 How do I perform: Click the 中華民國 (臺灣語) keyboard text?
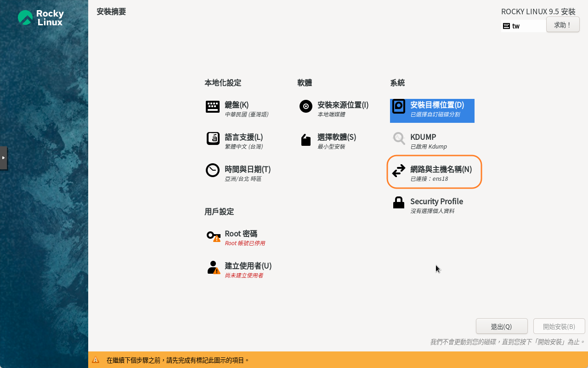click(x=247, y=114)
